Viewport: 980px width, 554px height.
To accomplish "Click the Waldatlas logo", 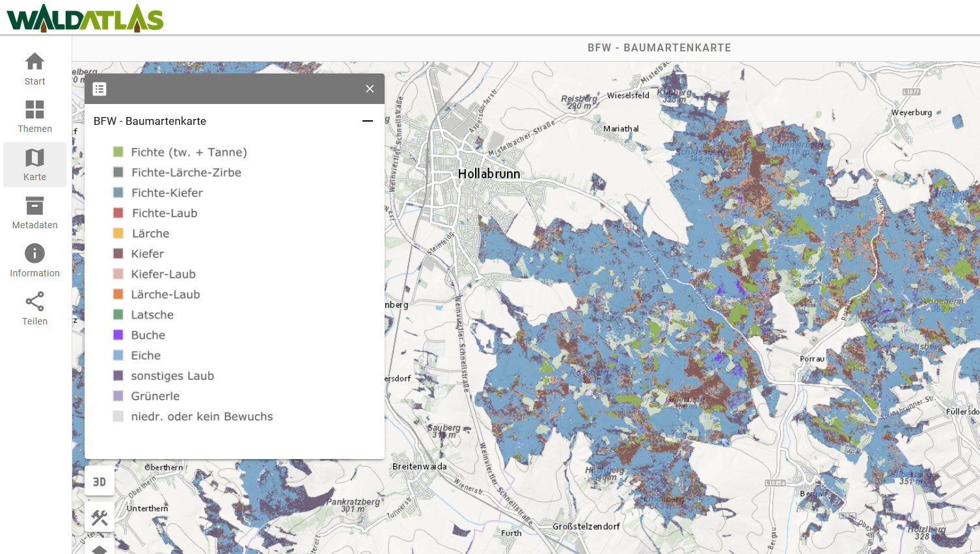I will (85, 18).
